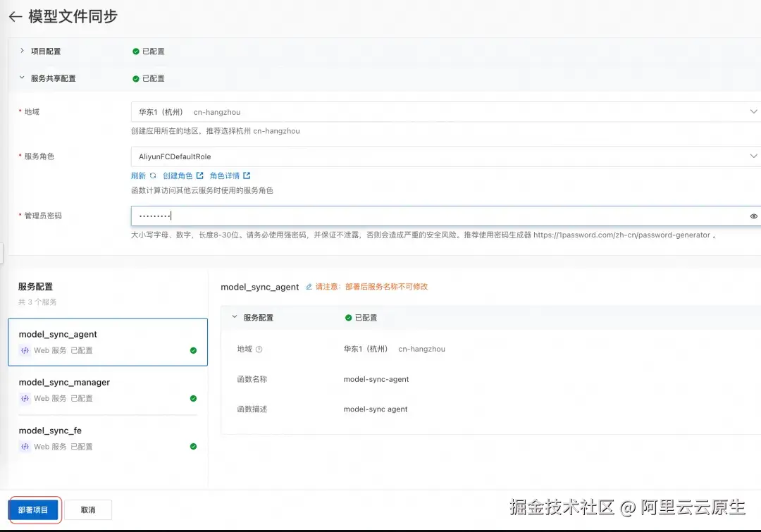展开项目配置分组
Screen dimensions: 761x532
point(21,51)
